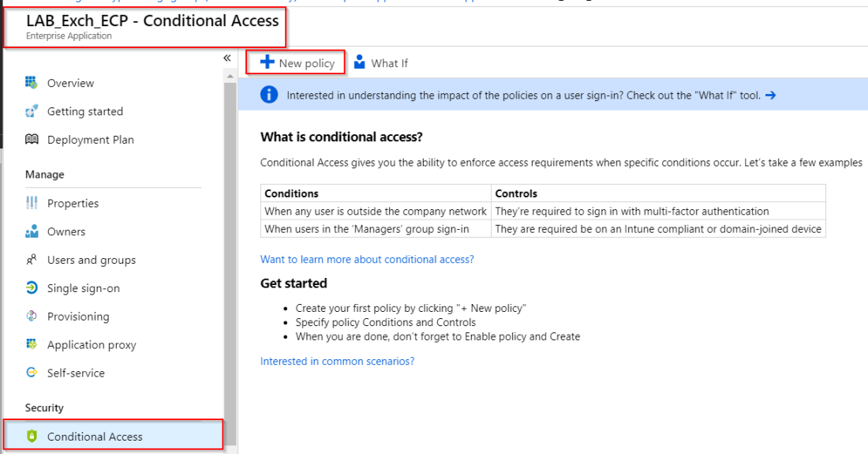Image resolution: width=868 pixels, height=454 pixels.
Task: Click the blue info icon in banner
Action: click(270, 96)
